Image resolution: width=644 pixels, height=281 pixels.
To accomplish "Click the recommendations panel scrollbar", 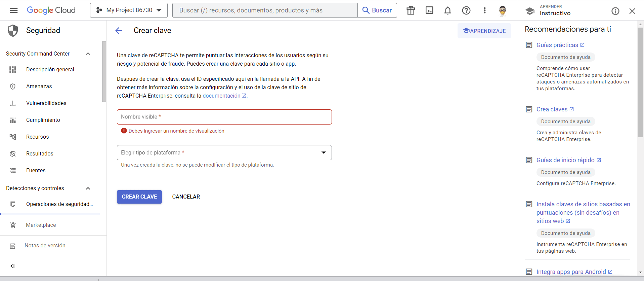I will coord(640,82).
